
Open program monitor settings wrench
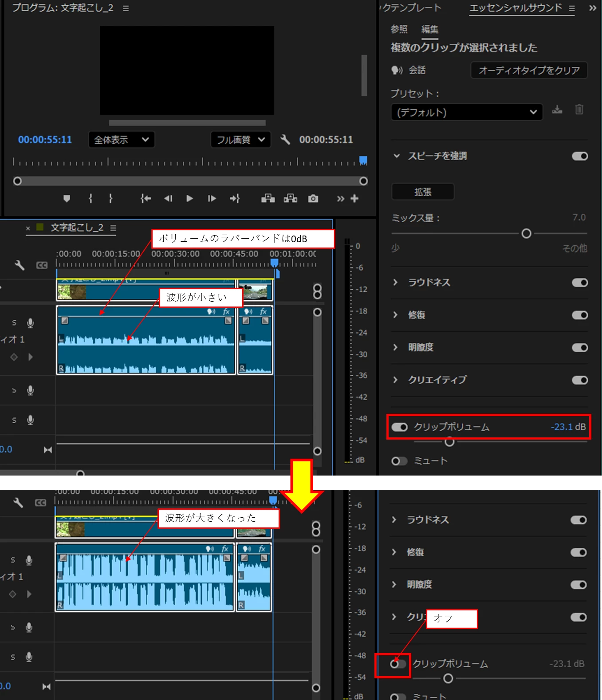pos(285,140)
